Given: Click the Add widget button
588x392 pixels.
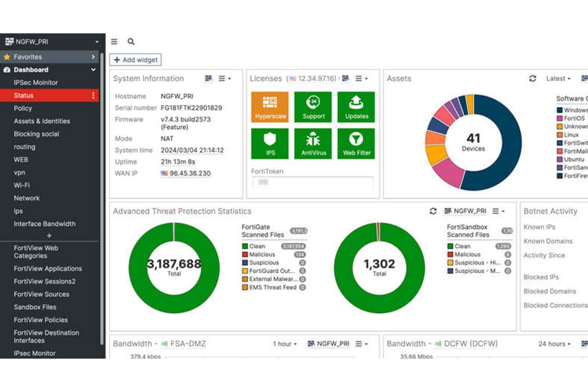Looking at the screenshot, I should click(135, 60).
